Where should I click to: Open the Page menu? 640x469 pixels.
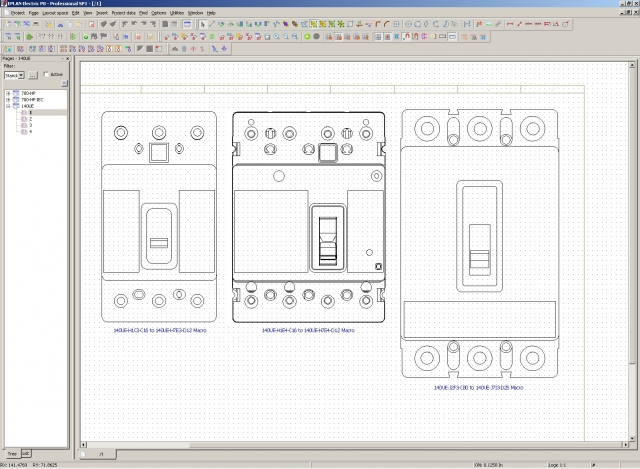(33, 13)
